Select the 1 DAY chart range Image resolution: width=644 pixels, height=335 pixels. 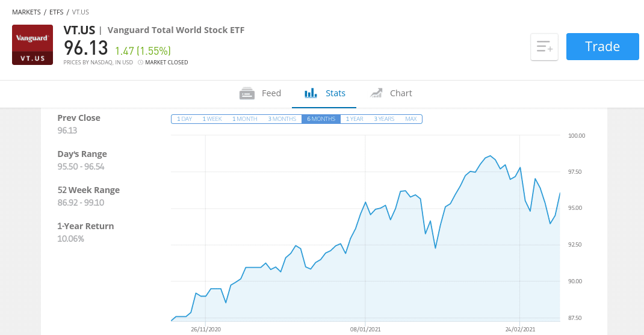(x=184, y=119)
